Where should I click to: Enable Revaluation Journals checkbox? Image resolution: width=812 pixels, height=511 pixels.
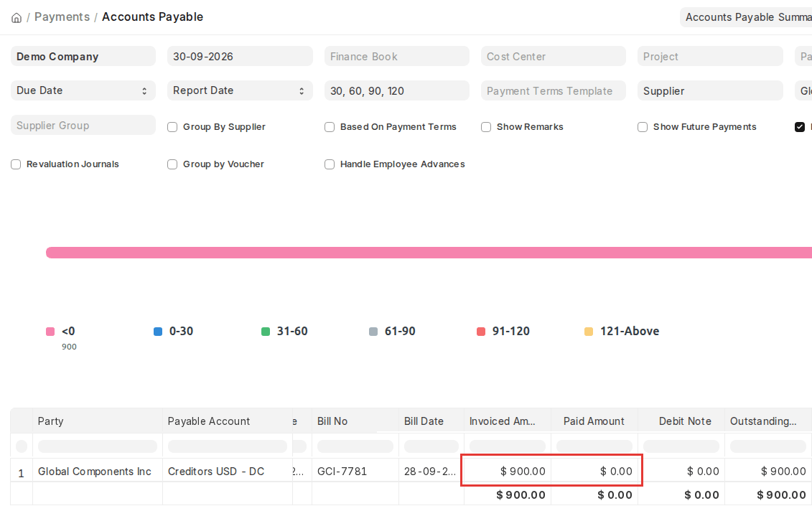pos(16,164)
